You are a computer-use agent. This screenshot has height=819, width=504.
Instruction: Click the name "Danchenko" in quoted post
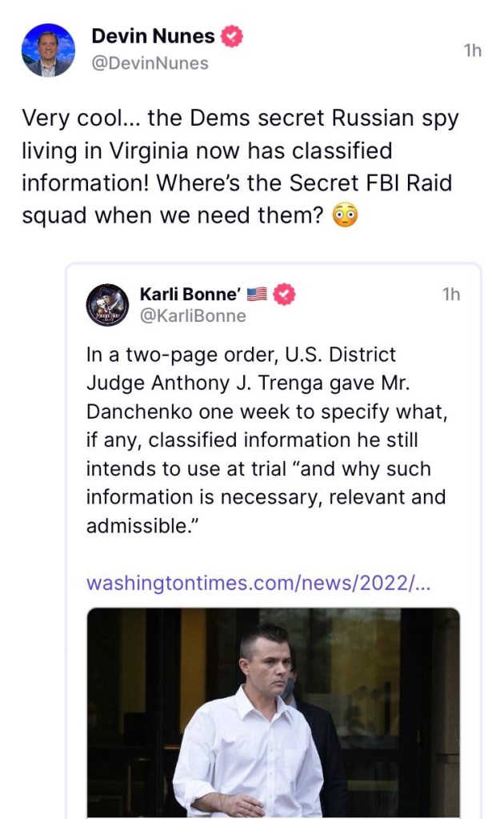[x=138, y=411]
